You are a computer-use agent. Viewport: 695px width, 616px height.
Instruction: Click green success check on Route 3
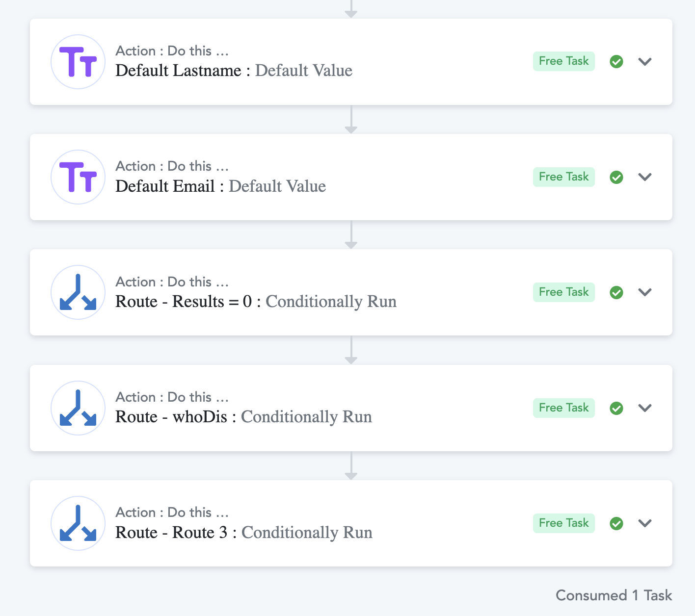(616, 523)
